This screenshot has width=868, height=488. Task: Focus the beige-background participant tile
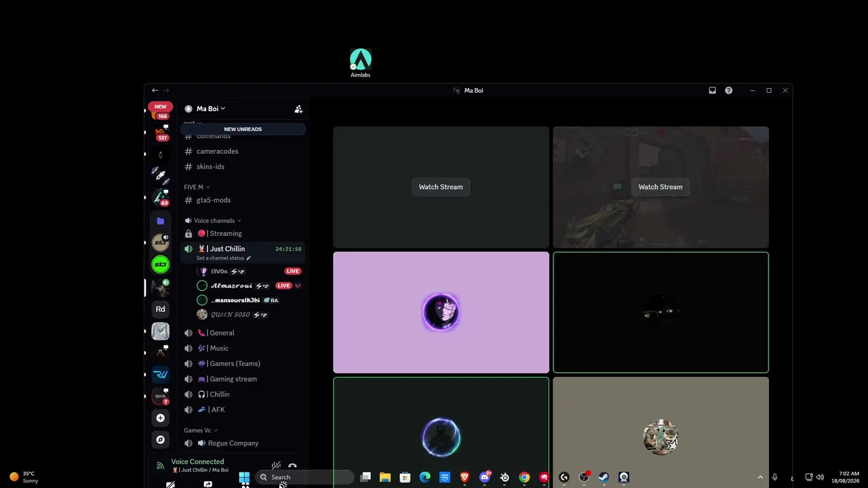(660, 432)
